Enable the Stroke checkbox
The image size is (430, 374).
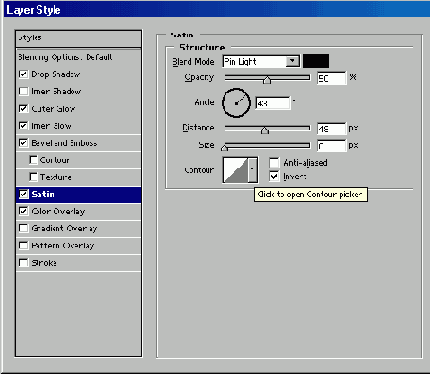coord(23,263)
